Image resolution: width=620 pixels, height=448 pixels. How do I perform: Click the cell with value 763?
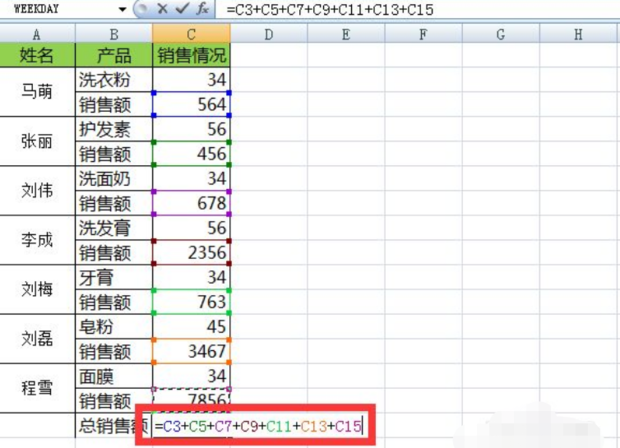[191, 302]
